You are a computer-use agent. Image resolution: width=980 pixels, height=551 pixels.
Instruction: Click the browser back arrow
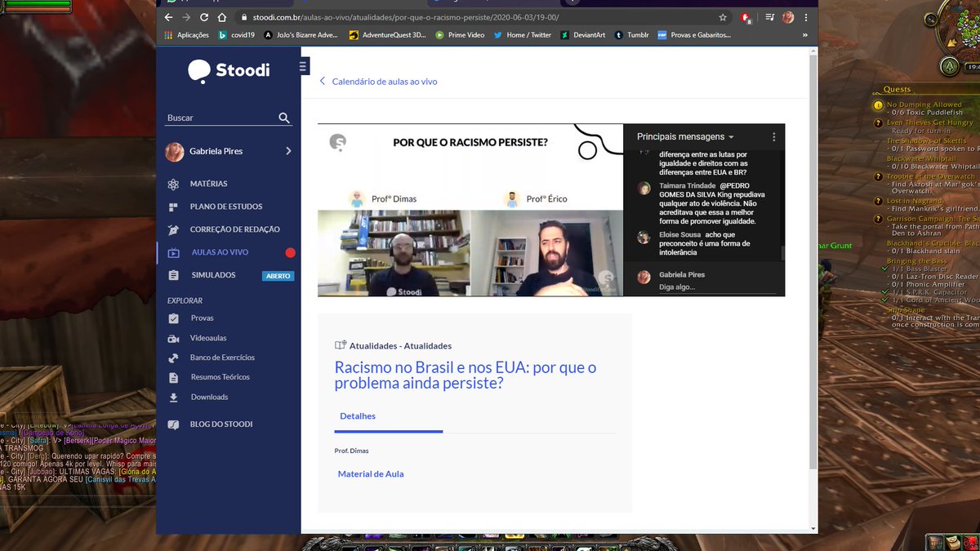point(168,17)
